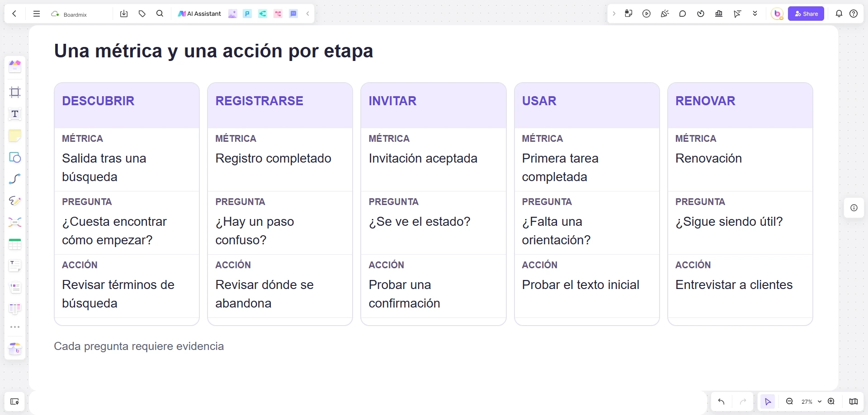This screenshot has height=415, width=868.
Task: Click the text "Entrevistar a clientes"
Action: 734,285
